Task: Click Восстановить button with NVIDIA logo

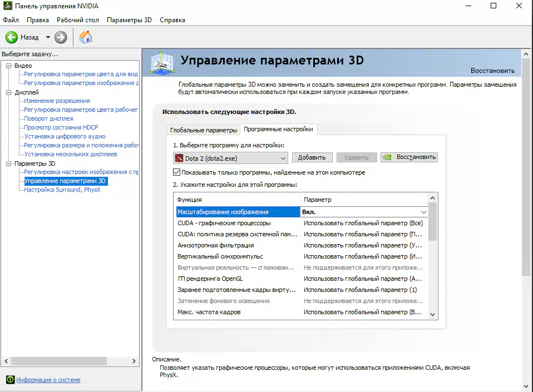Action: (409, 157)
